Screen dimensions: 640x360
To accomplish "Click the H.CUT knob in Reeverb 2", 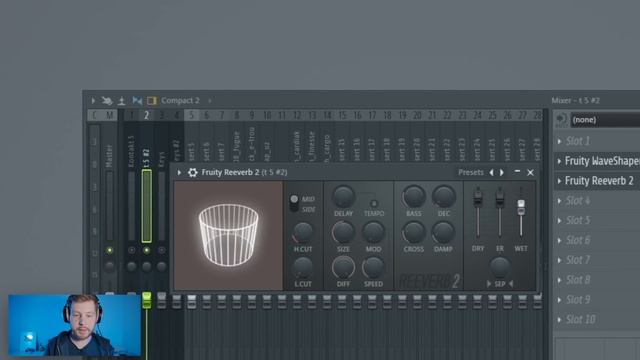I will pyautogui.click(x=303, y=233).
